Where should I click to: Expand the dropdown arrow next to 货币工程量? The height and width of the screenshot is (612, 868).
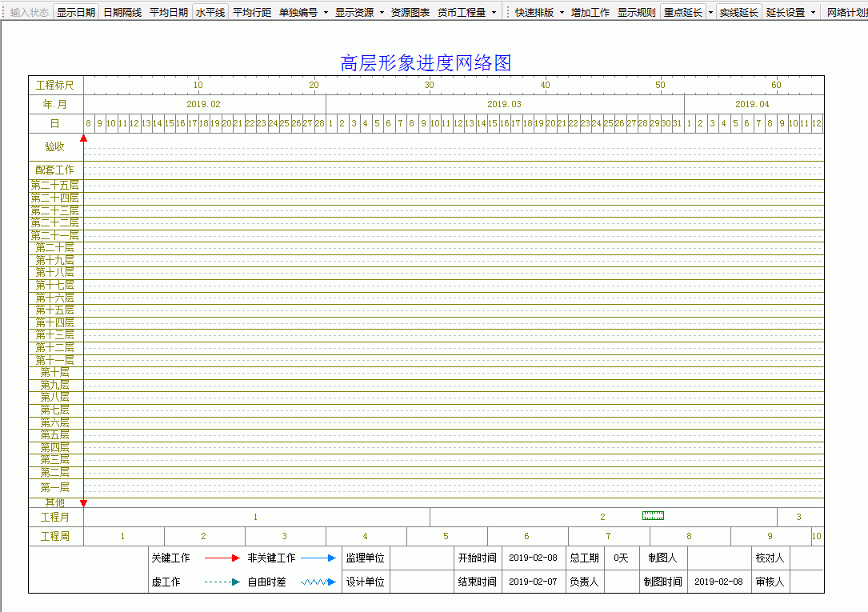pos(494,12)
